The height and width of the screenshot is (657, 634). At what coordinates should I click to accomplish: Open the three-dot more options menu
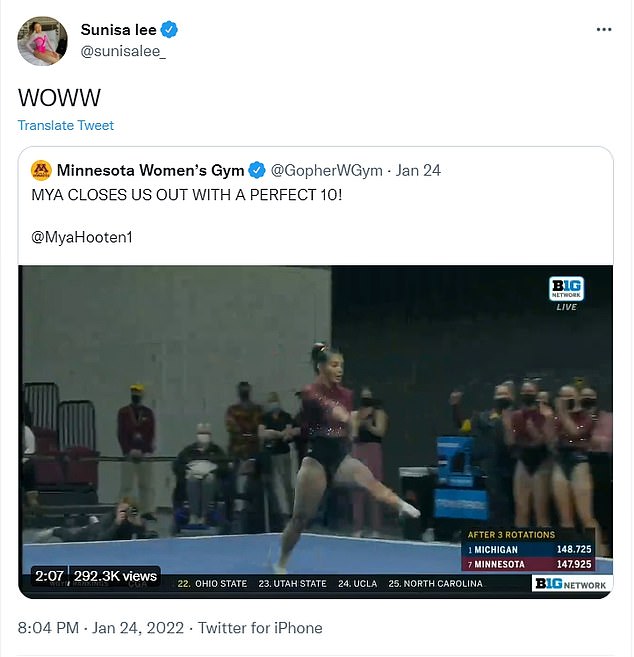pyautogui.click(x=603, y=30)
